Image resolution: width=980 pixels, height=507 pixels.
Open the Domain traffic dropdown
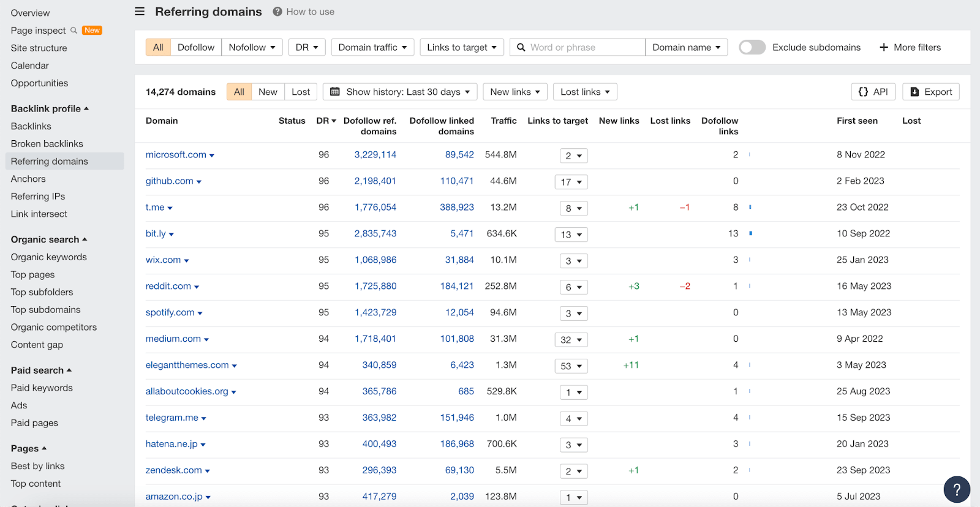tap(372, 47)
